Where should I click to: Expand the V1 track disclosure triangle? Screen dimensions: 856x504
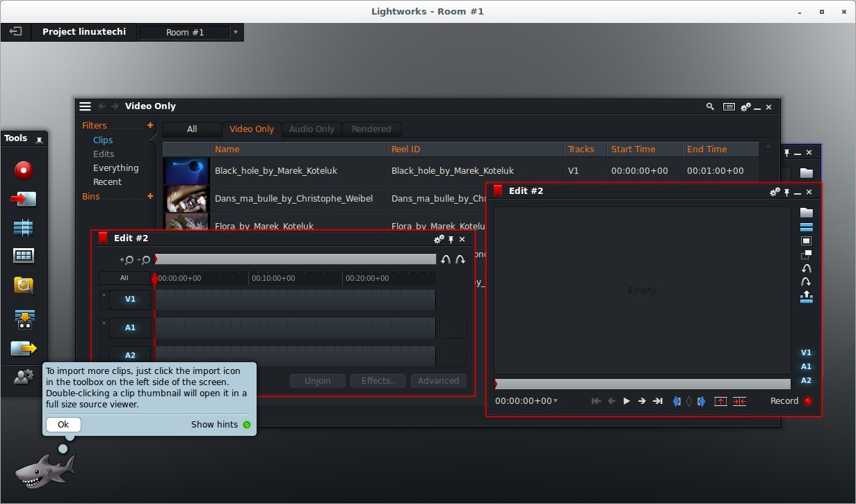coord(104,294)
